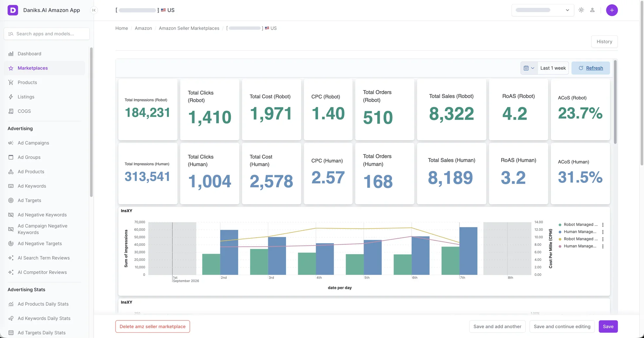Image resolution: width=644 pixels, height=338 pixels.
Task: Click the Ad Groups icon
Action: click(x=11, y=157)
